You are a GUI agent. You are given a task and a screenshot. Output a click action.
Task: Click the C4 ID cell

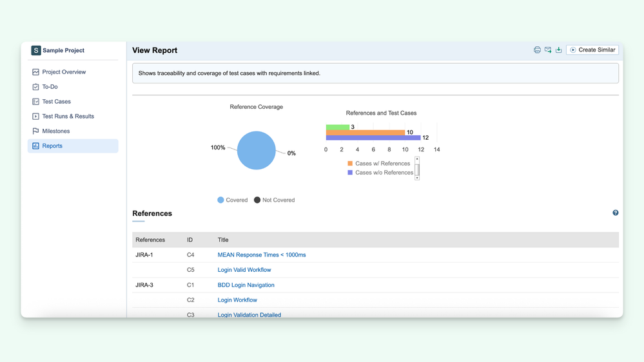coord(191,255)
